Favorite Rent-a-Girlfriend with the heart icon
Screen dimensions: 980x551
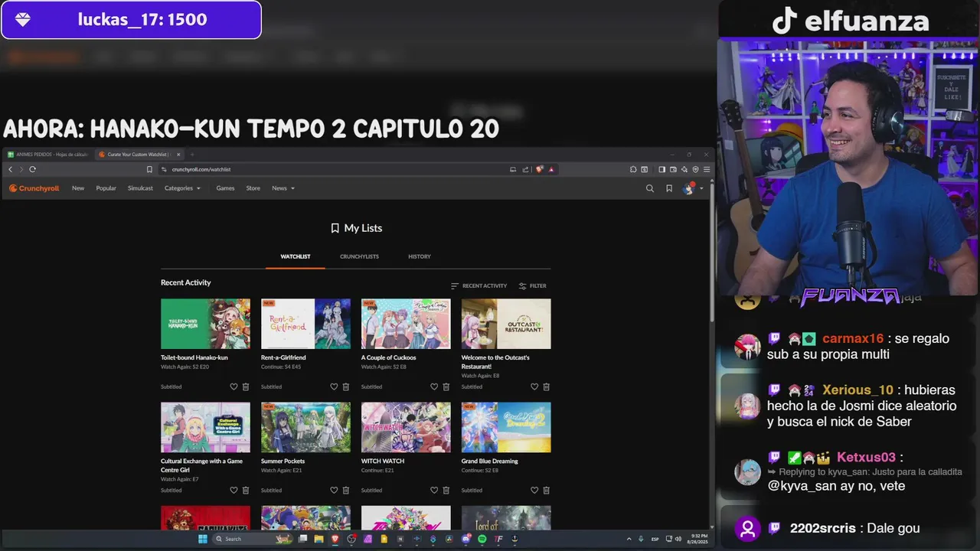click(x=334, y=386)
